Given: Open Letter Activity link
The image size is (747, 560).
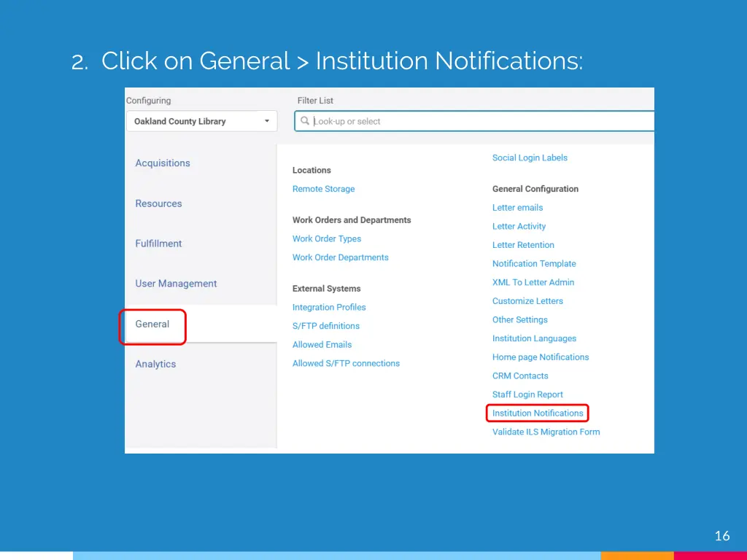Looking at the screenshot, I should pyautogui.click(x=519, y=226).
